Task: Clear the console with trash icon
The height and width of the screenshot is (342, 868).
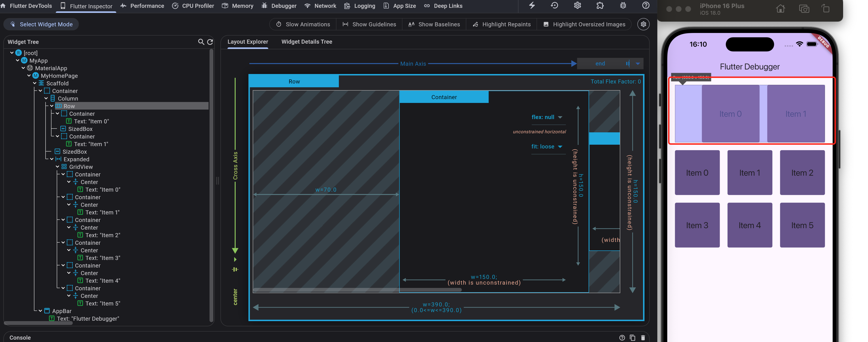Action: [x=643, y=338]
